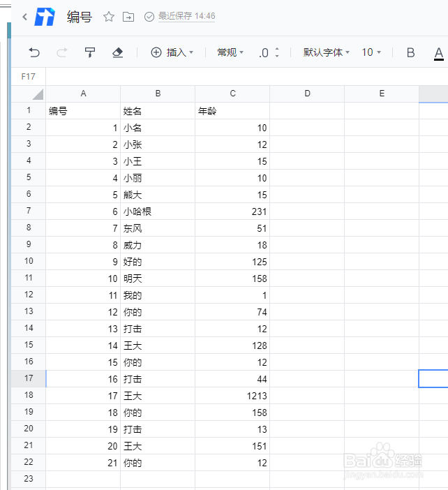This screenshot has width=448, height=490.
Task: Star this document as favorite
Action: 108,17
